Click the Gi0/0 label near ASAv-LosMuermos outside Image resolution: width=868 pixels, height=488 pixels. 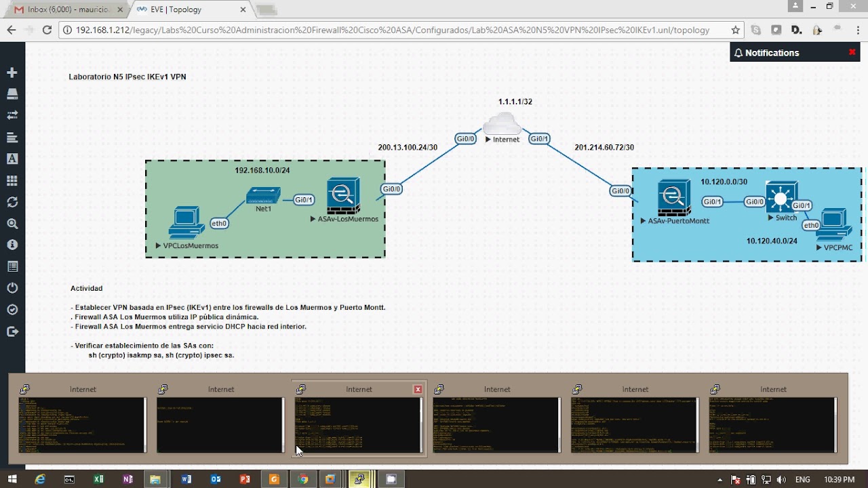coord(391,189)
